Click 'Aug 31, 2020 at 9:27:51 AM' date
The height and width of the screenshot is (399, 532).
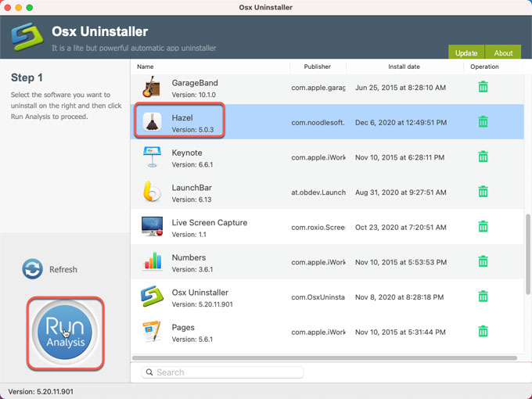401,192
